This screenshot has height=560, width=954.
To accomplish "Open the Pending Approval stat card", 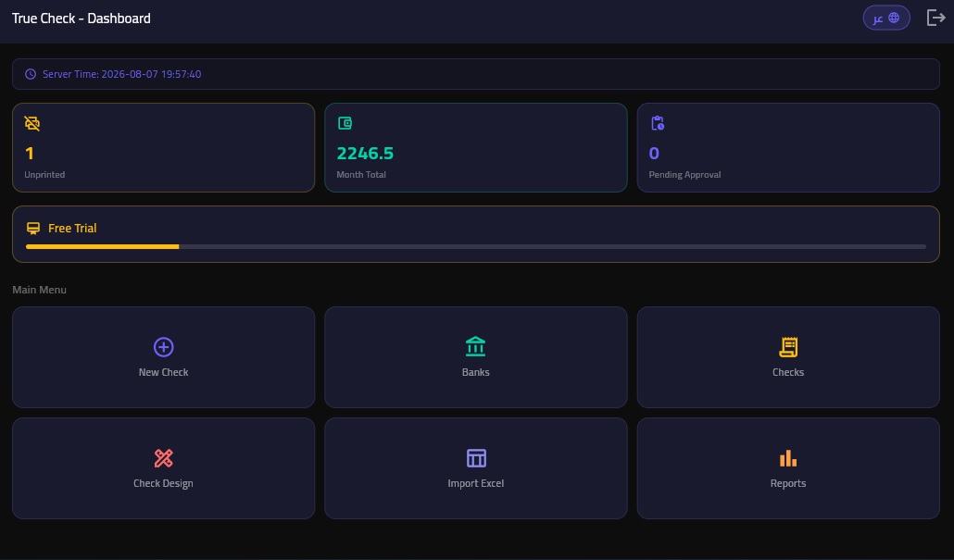I will pyautogui.click(x=788, y=148).
